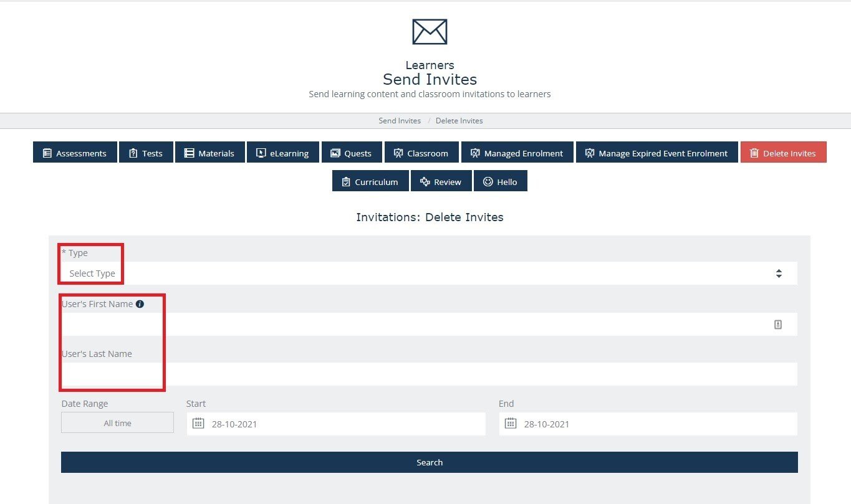Expand the Select Type dropdown
This screenshot has width=851, height=504.
pos(429,273)
